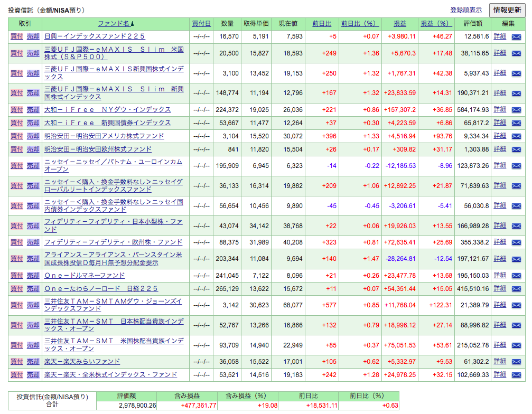
Task: Click mail icon for iFree 新興国債券 row
Action: tap(516, 123)
